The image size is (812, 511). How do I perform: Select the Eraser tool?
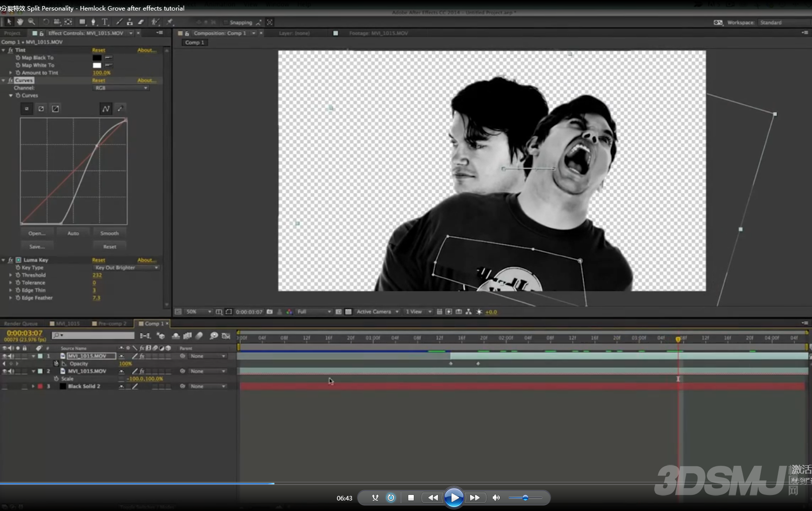141,22
